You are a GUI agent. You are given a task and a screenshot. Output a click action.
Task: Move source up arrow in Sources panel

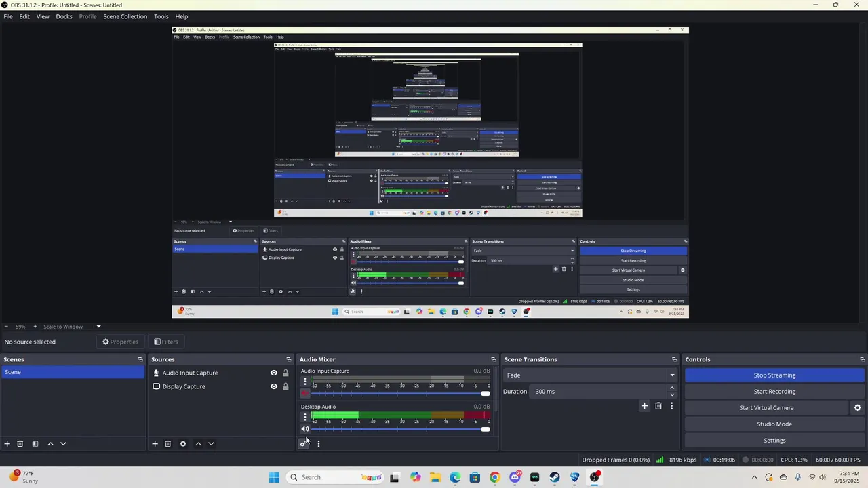198,444
